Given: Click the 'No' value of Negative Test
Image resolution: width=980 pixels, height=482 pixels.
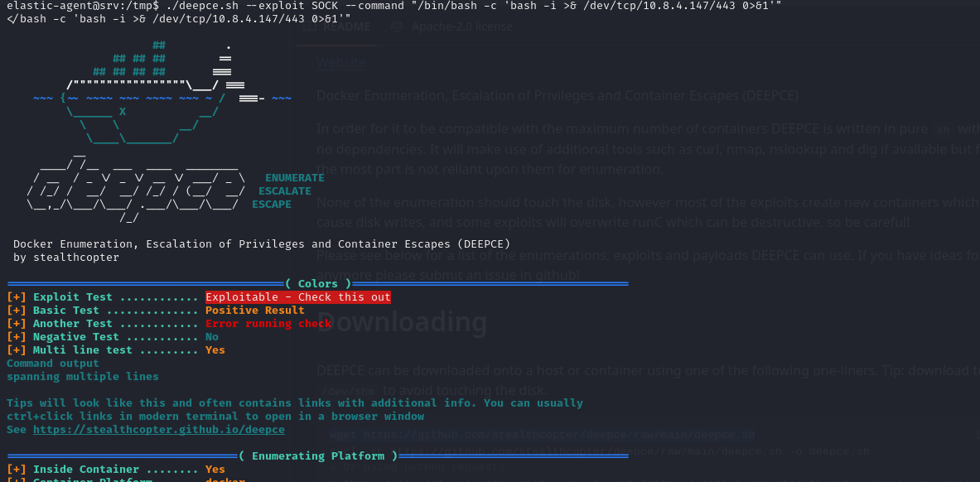Looking at the screenshot, I should tap(212, 336).
